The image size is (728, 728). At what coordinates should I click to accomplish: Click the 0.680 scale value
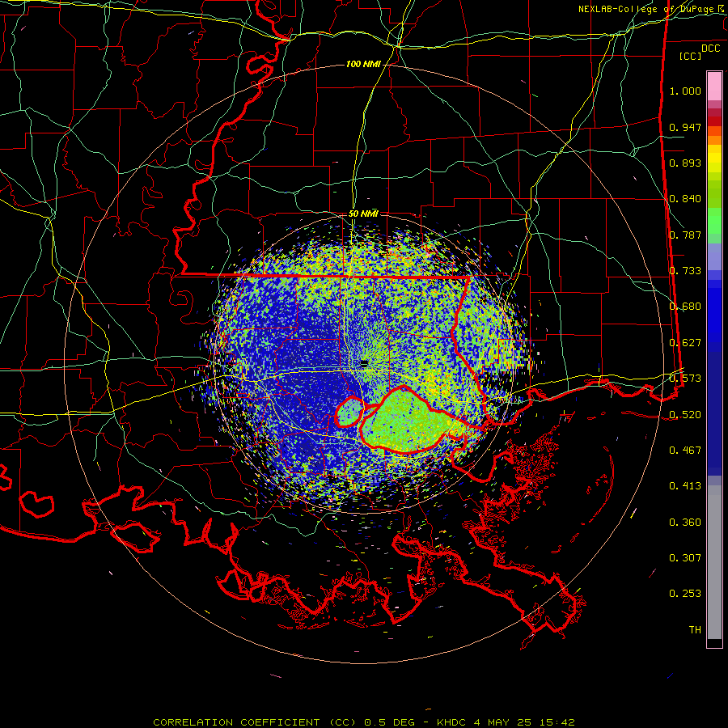pyautogui.click(x=685, y=307)
